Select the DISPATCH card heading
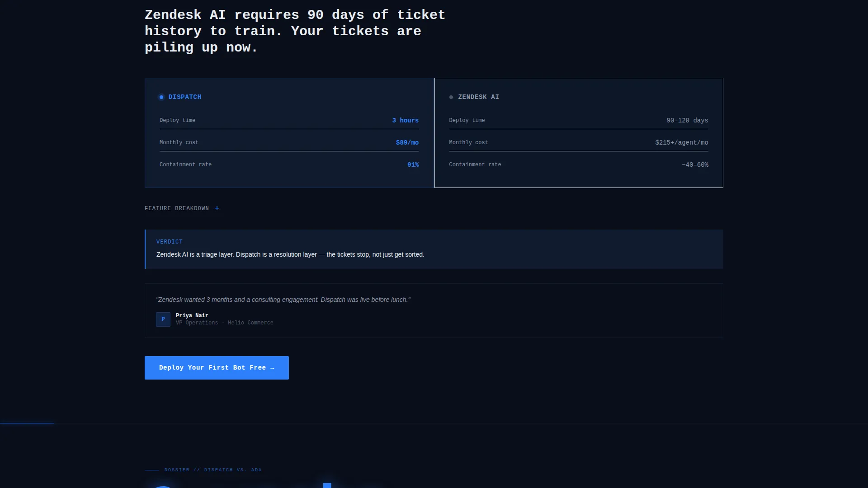 [185, 97]
